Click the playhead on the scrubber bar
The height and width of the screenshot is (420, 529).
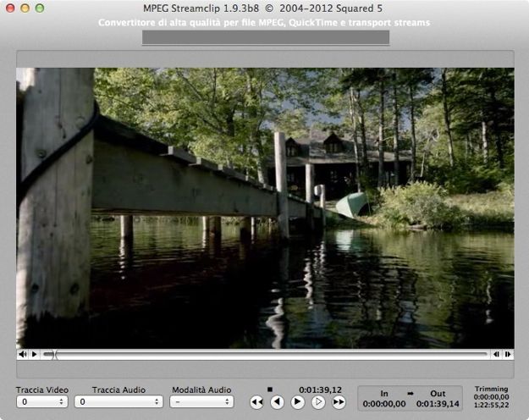point(55,354)
